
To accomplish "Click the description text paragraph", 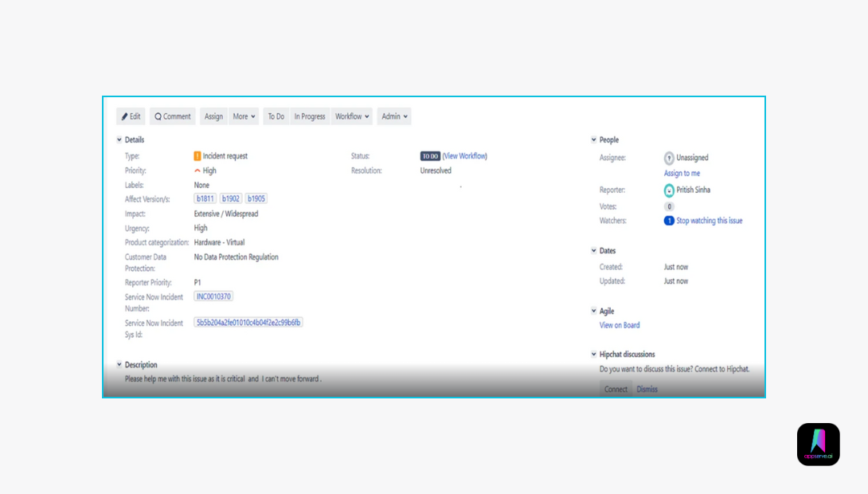I will (x=223, y=378).
